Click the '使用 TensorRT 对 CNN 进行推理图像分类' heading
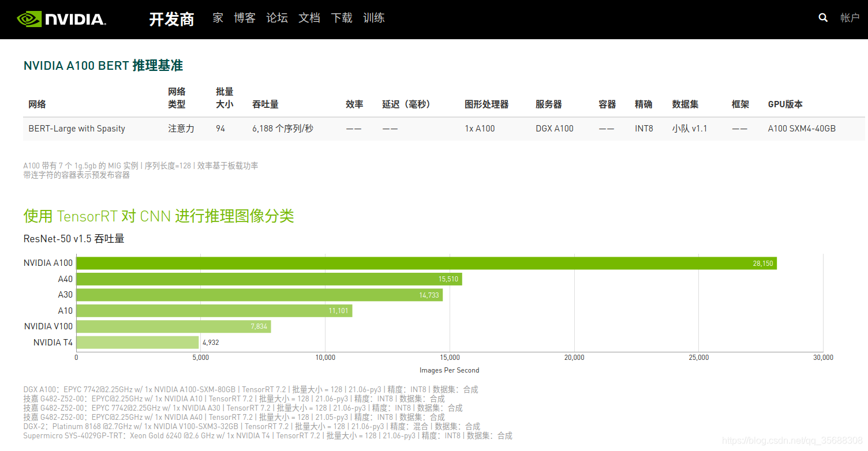The image size is (868, 451). pos(159,216)
